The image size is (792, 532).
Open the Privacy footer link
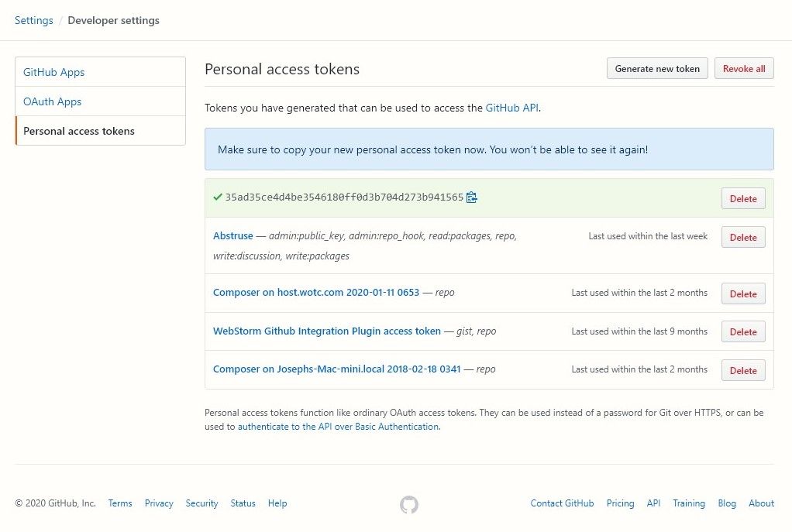(159, 503)
